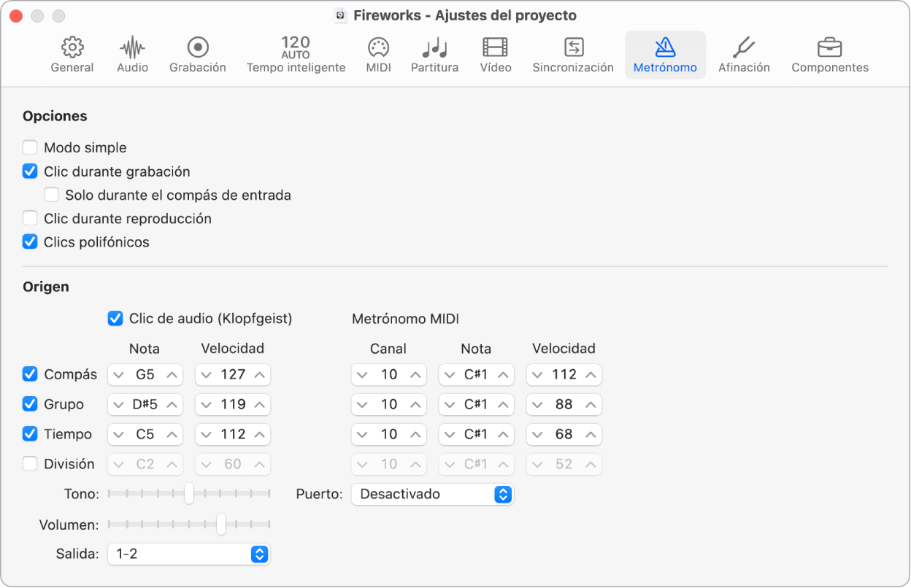
Task: Decrease Grupo MIDI channel 10
Action: pyautogui.click(x=363, y=404)
